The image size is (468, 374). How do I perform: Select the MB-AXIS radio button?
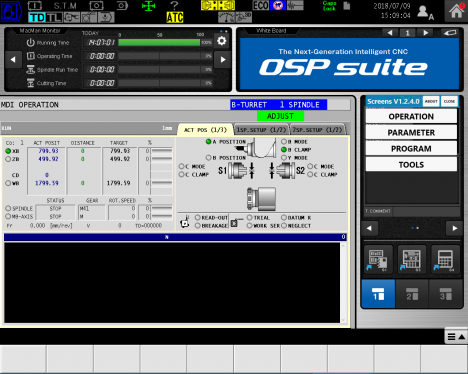(x=8, y=216)
